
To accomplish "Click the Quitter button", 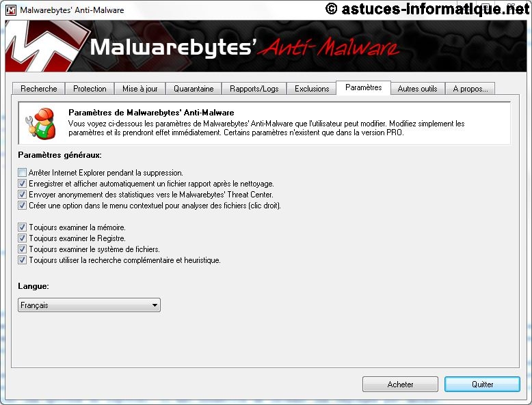I will (482, 385).
